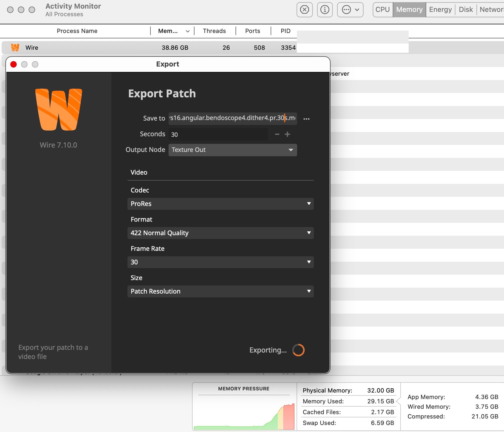This screenshot has width=504, height=432.
Task: Increase seconds with the plus button
Action: pos(287,134)
